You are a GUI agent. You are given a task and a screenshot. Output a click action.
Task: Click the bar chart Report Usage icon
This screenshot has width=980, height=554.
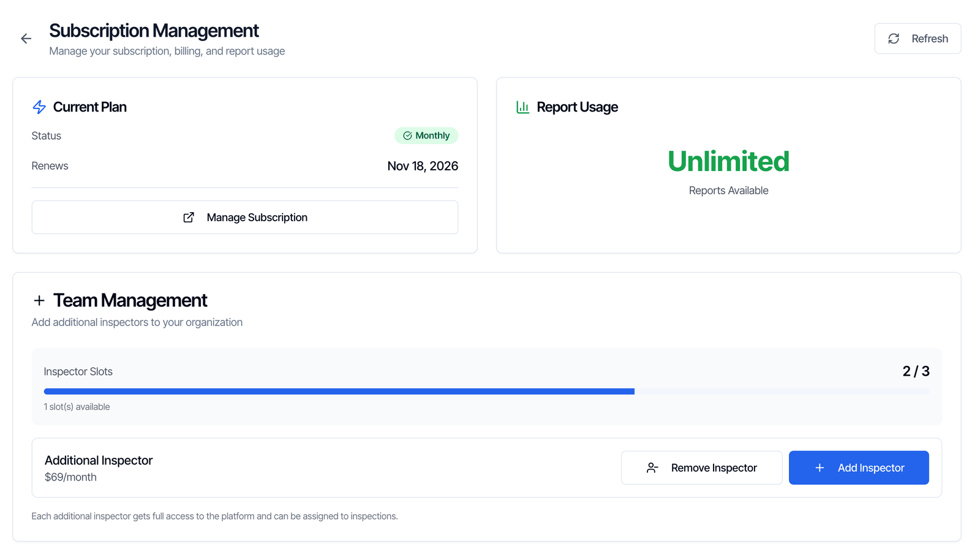pyautogui.click(x=522, y=107)
